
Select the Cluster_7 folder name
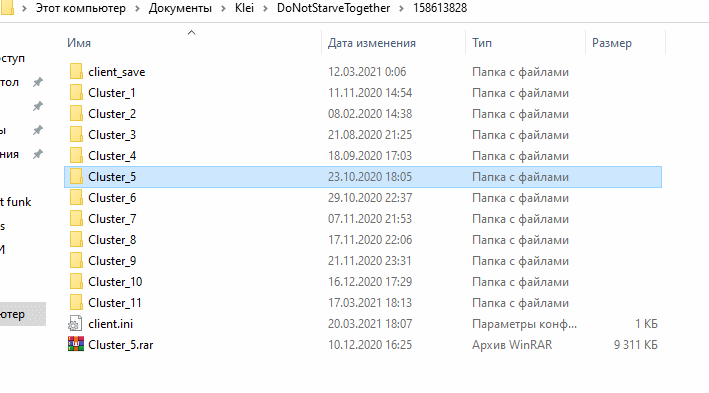point(112,219)
